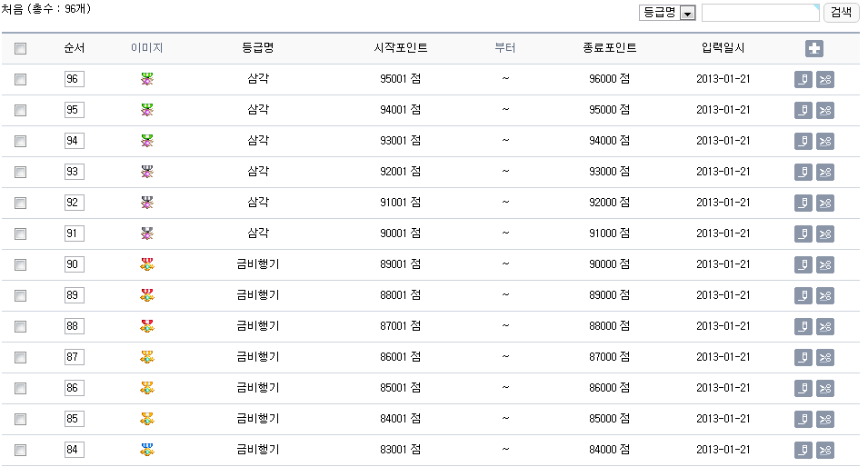Click the search keyword text box

(760, 13)
